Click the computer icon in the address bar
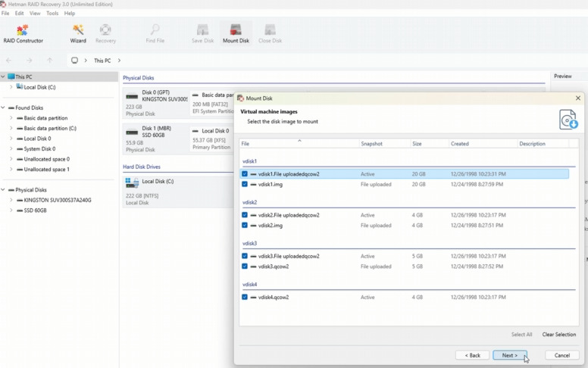The image size is (588, 368). pos(74,61)
